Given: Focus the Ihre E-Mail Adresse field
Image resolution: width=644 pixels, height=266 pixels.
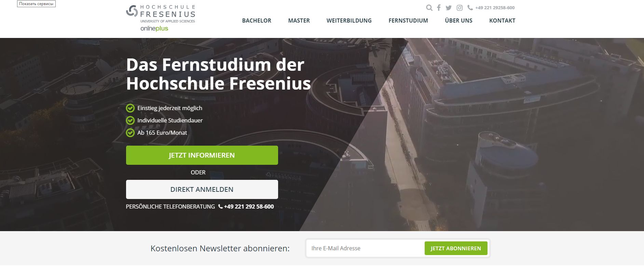Looking at the screenshot, I should (x=365, y=248).
